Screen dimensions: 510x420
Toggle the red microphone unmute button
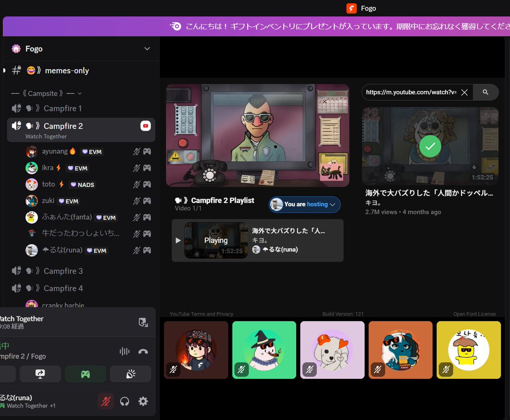tap(106, 401)
